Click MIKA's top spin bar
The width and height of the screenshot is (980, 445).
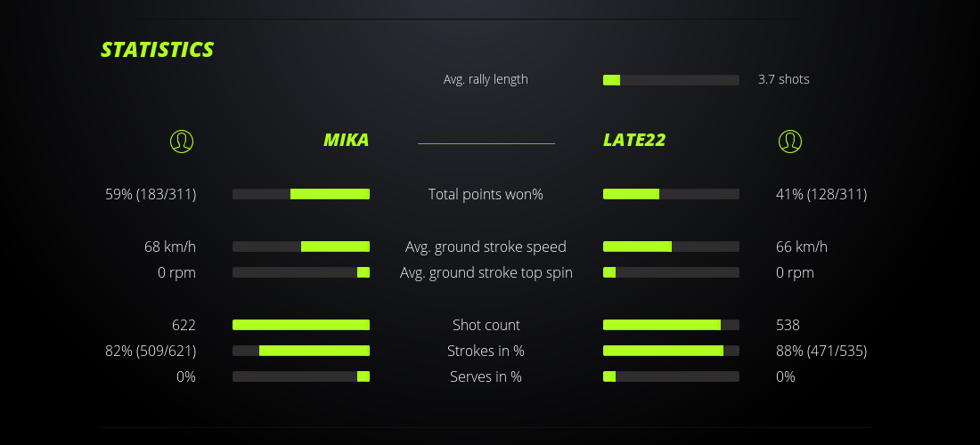301,272
